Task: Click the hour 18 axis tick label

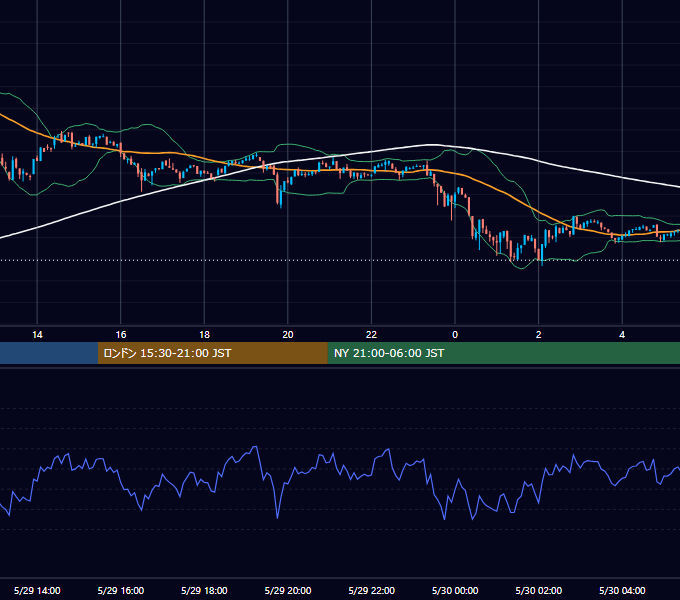Action: tap(204, 335)
